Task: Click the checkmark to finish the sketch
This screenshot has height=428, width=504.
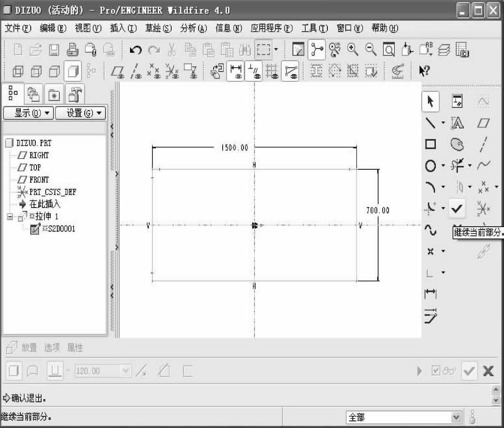Action: 457,208
